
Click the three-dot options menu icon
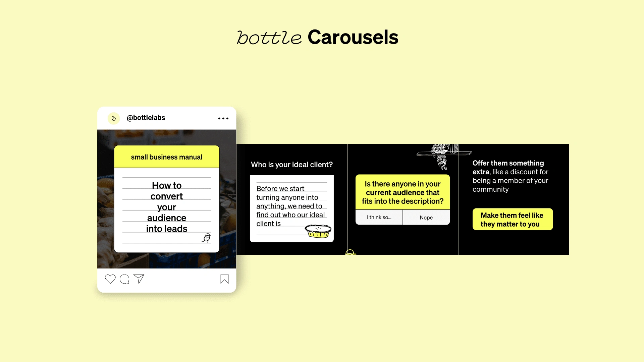[223, 118]
